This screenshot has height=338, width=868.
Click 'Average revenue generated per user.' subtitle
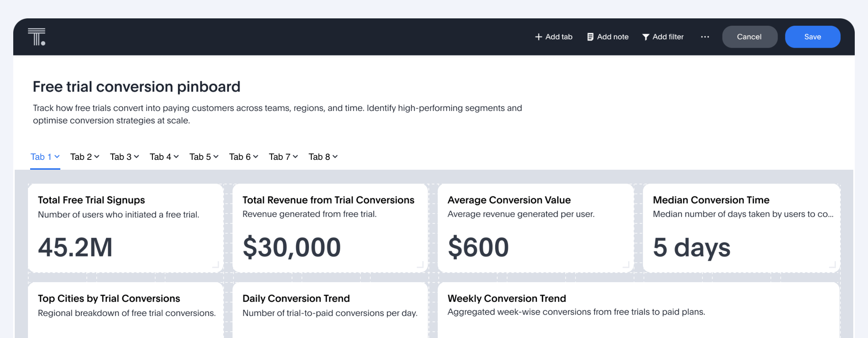click(521, 214)
